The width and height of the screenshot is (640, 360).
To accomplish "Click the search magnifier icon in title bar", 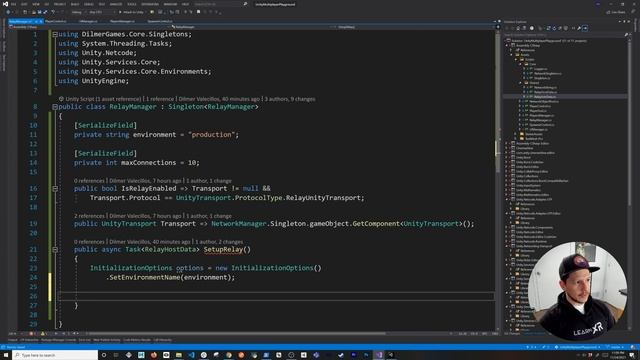I will click(245, 4).
